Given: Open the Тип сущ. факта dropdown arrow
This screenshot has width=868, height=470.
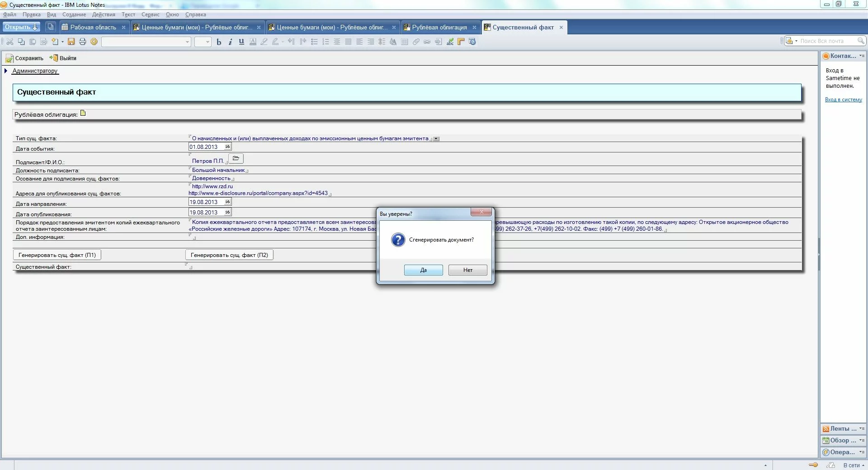Looking at the screenshot, I should 436,139.
